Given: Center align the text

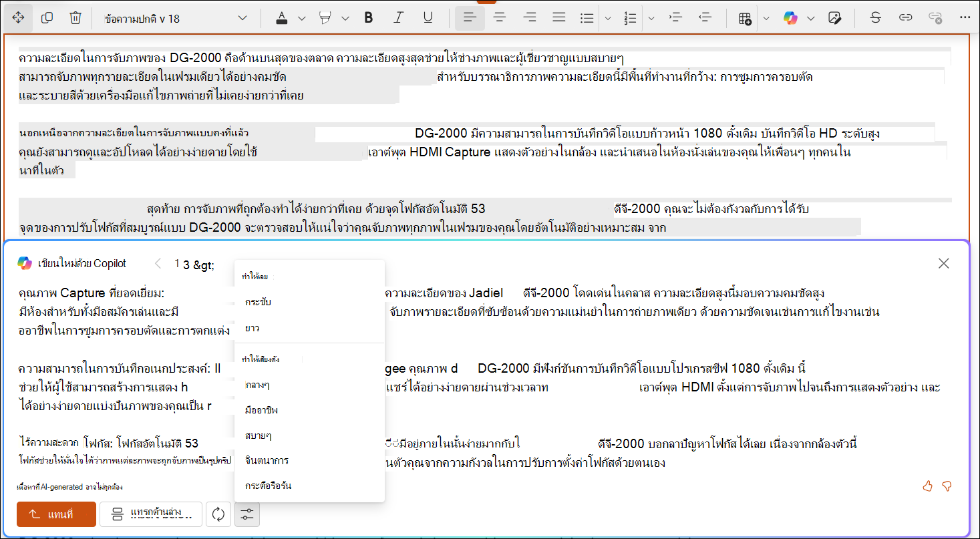Looking at the screenshot, I should [499, 18].
